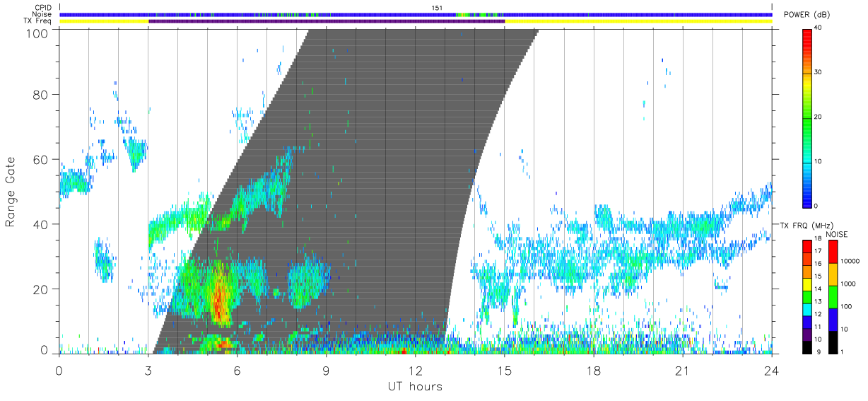Click the 10000 label on NOISE colorbar

(850, 261)
